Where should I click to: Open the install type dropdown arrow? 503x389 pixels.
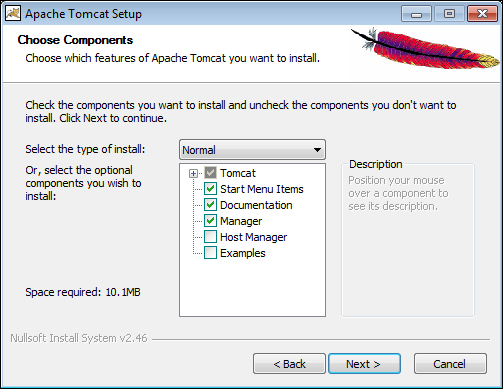click(317, 150)
